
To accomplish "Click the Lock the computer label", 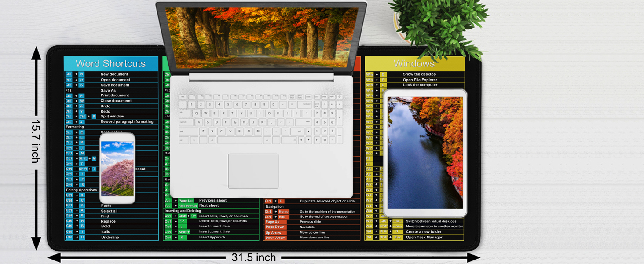I will 420,85.
